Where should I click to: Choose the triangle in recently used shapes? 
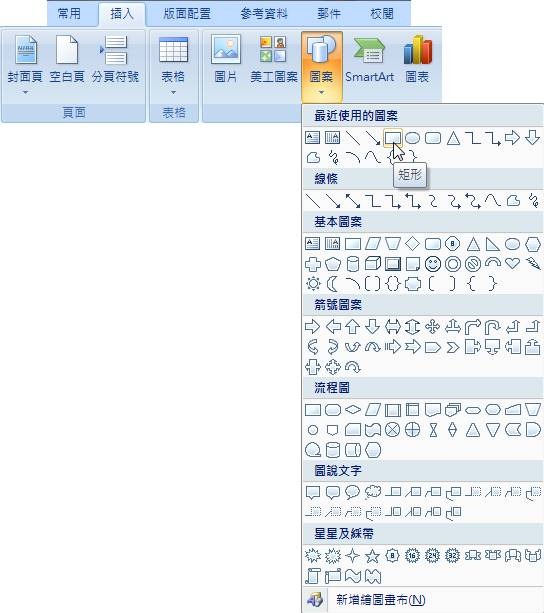tap(453, 138)
